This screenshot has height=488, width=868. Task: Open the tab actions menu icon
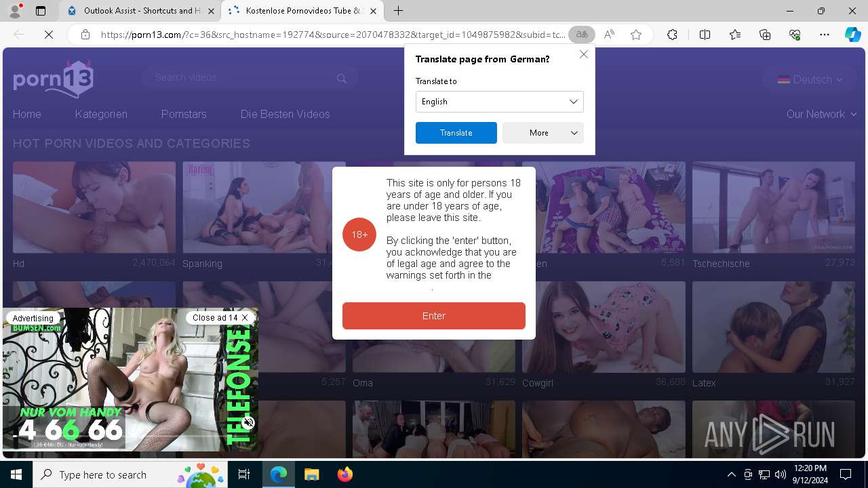41,11
